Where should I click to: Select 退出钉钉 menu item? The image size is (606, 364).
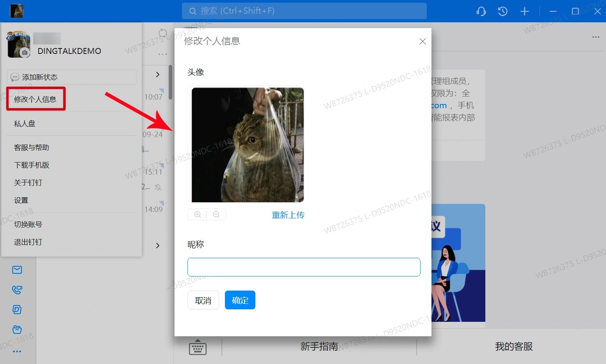pyautogui.click(x=28, y=242)
